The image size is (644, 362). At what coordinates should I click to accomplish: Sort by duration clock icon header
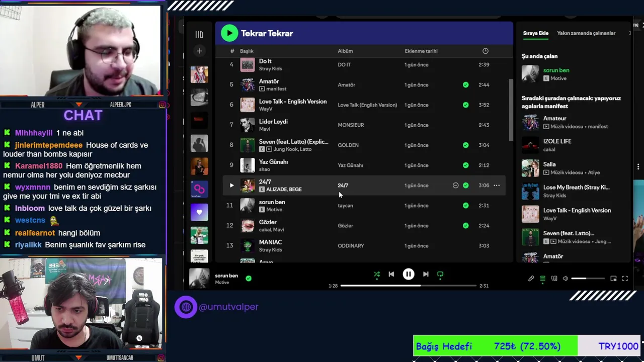(485, 51)
